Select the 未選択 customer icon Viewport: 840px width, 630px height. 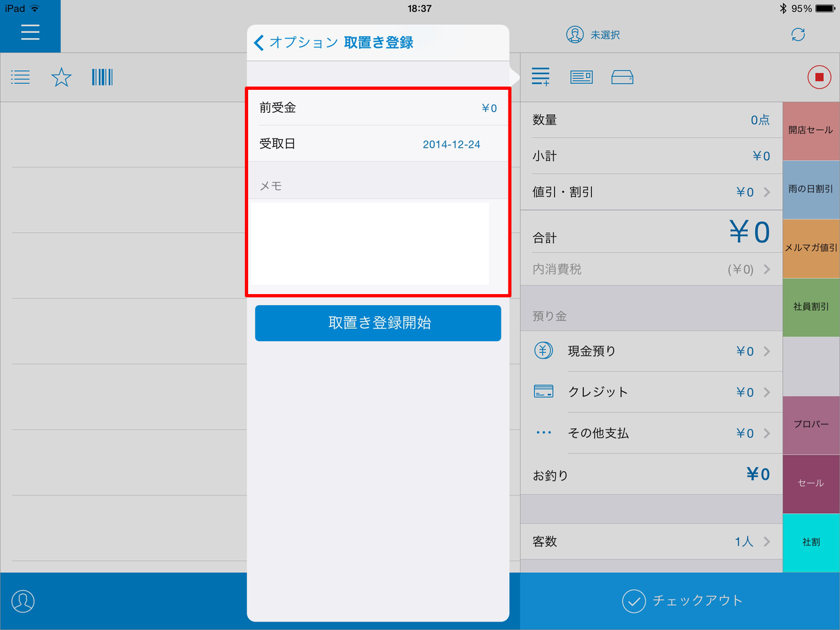click(575, 35)
